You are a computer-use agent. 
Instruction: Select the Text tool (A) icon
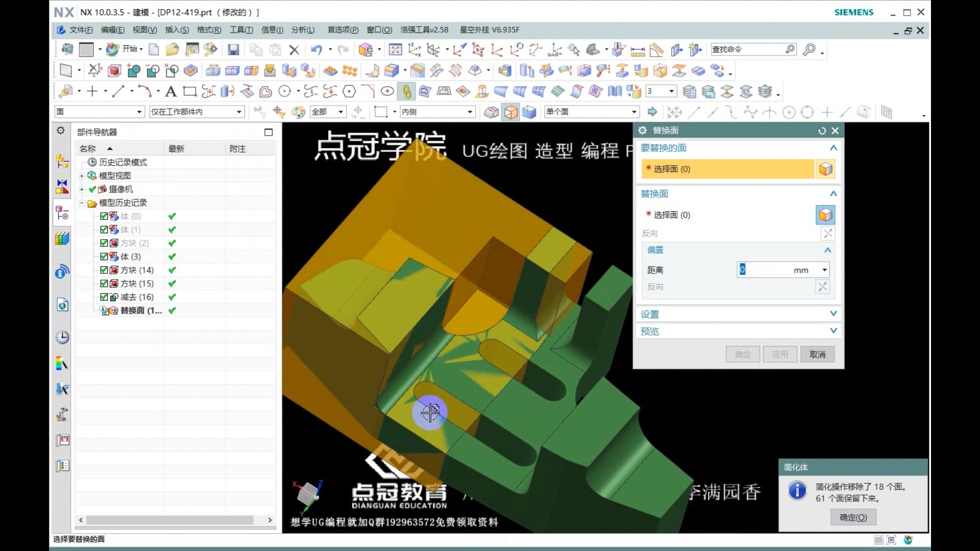click(171, 91)
